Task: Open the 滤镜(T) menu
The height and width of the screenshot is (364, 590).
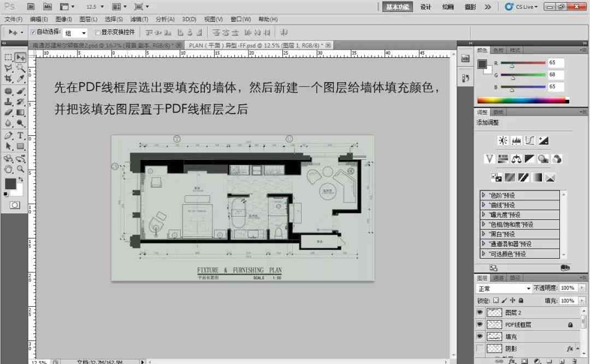Action: tap(139, 19)
